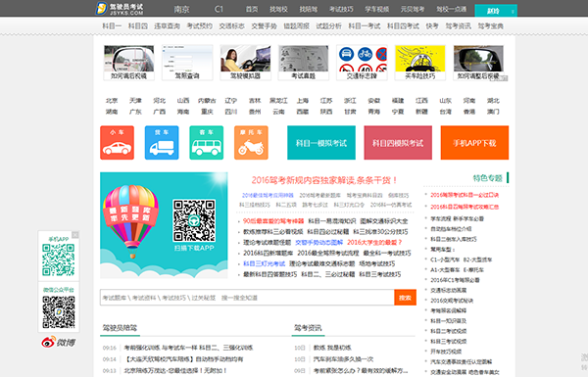588x377 pixels.
Task: Select the 货车 truck category icon
Action: [162, 143]
